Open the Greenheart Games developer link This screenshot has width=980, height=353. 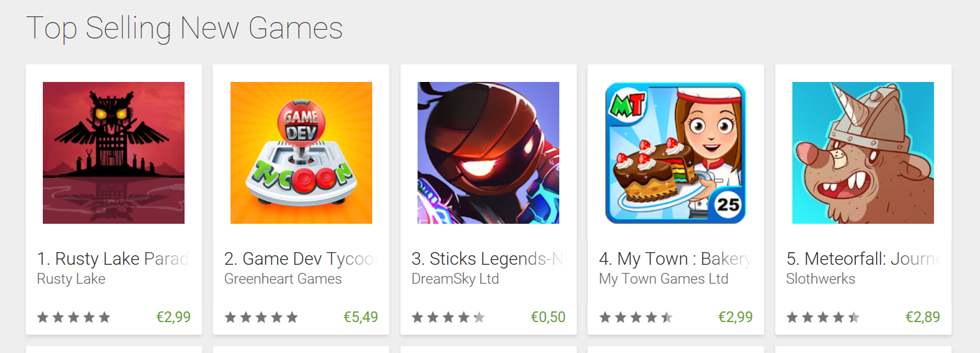283,279
